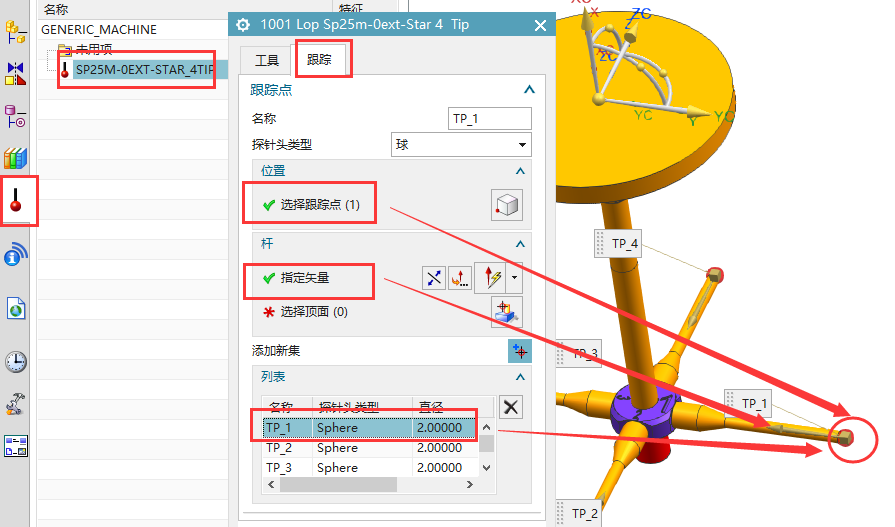895x527 pixels.
Task: Switch to the 工具 tab
Action: [267, 60]
